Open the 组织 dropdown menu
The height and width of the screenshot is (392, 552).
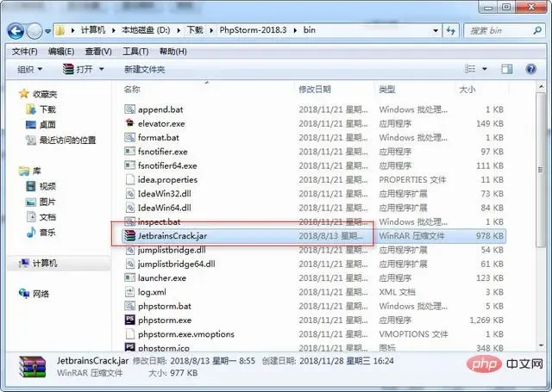30,69
